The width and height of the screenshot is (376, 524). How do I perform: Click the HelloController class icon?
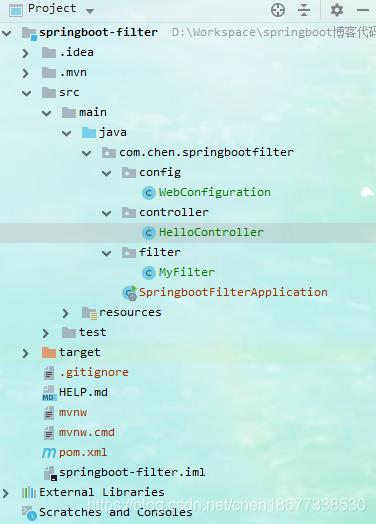tap(149, 233)
